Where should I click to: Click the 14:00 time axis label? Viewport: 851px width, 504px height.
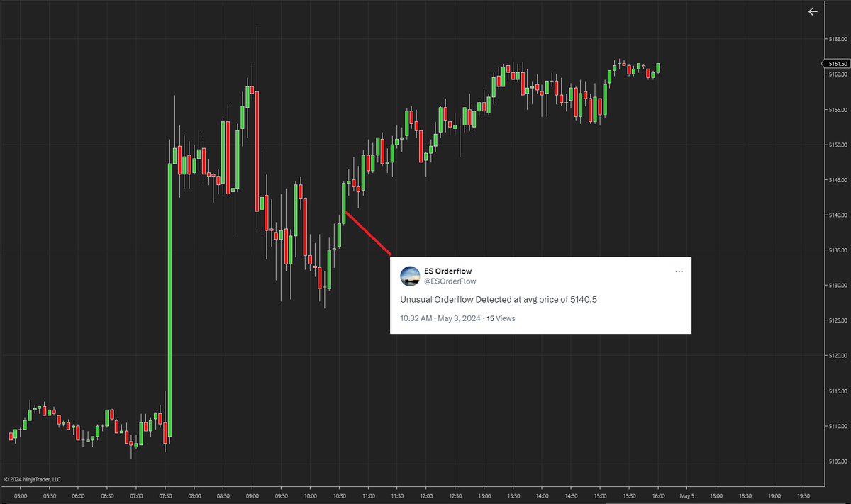[542, 496]
